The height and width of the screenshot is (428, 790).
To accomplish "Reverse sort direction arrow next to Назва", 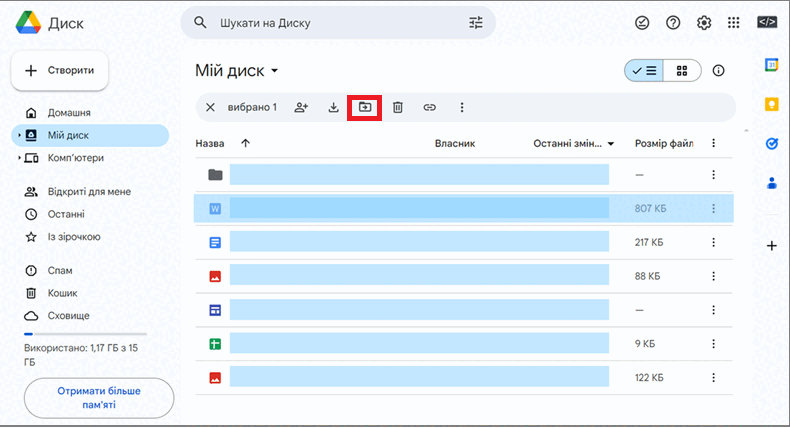I will (x=245, y=143).
